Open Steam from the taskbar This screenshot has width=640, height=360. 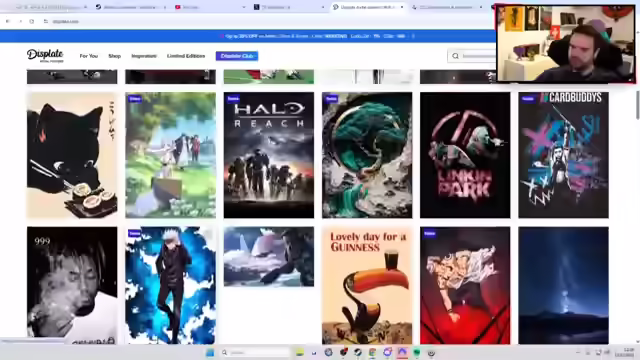tap(358, 352)
